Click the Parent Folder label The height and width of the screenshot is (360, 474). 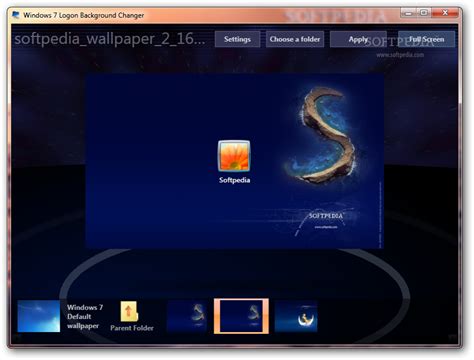pyautogui.click(x=132, y=328)
